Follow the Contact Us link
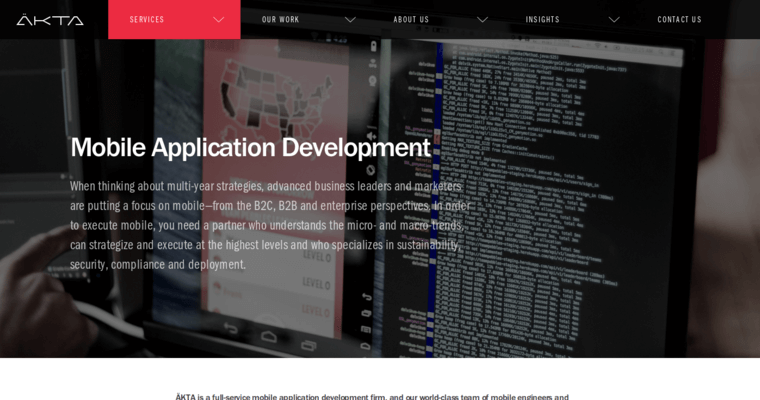The image size is (760, 400). [679, 20]
